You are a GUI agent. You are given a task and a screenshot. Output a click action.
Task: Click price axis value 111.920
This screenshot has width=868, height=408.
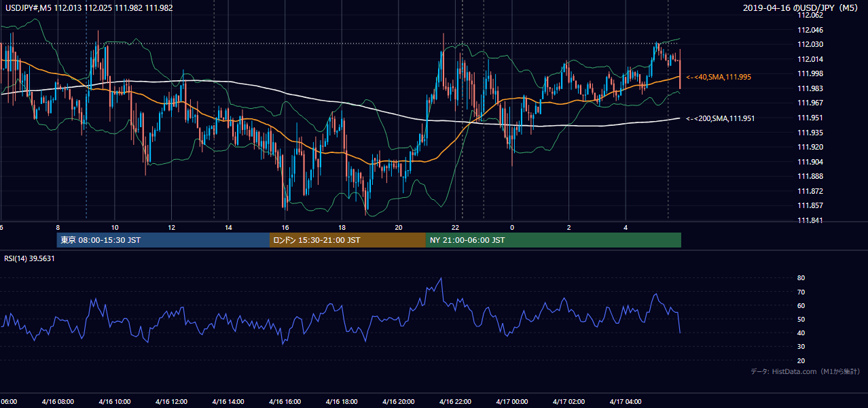click(810, 147)
